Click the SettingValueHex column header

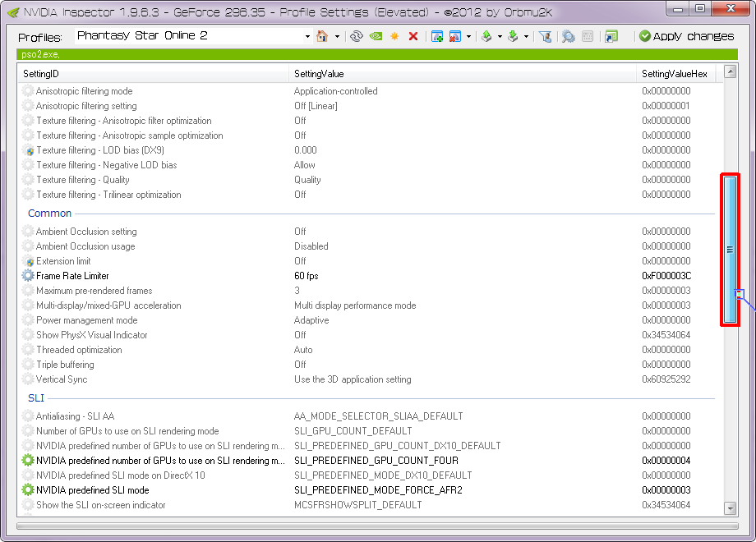(x=675, y=74)
